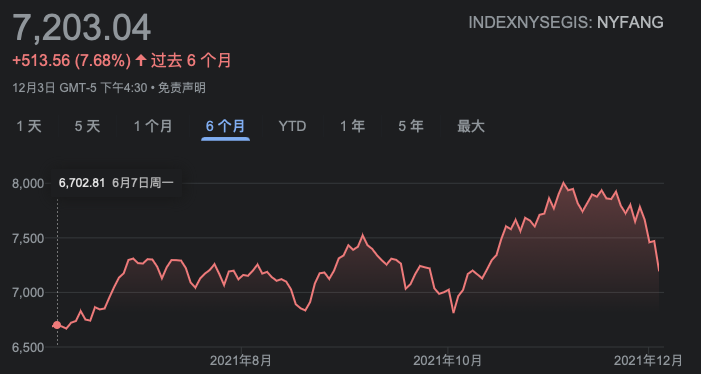Open the 1 个月 chart tab
701x374 pixels.
tap(153, 126)
